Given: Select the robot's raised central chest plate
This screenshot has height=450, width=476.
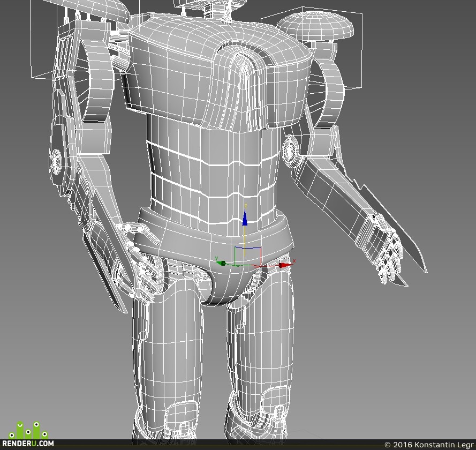Looking at the screenshot, I should pyautogui.click(x=243, y=88).
